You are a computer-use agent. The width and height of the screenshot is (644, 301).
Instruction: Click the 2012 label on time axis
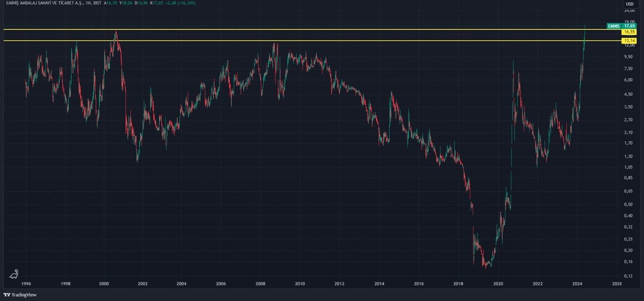[339, 283]
